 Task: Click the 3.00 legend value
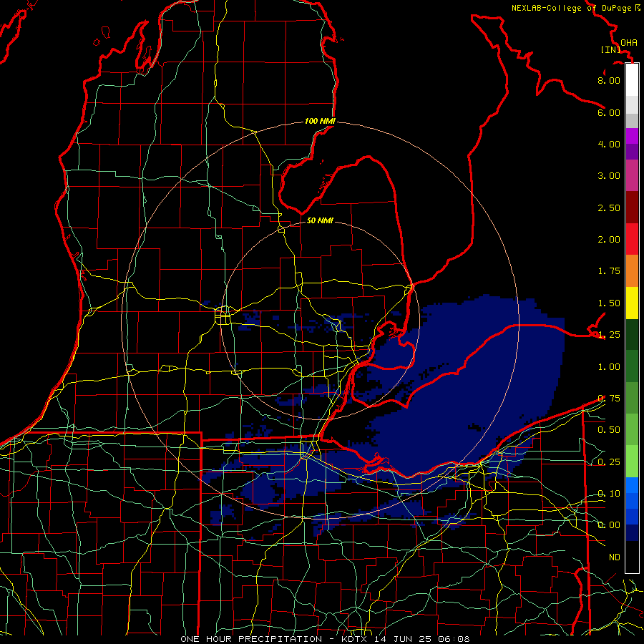pos(609,176)
